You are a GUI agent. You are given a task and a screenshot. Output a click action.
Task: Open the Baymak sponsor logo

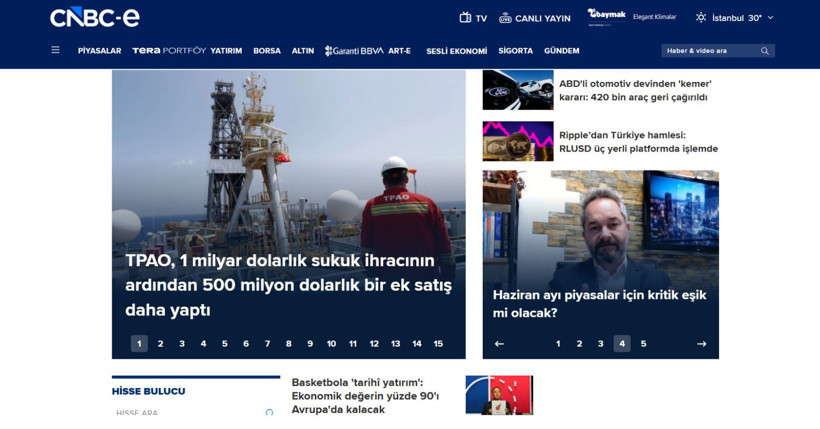606,17
